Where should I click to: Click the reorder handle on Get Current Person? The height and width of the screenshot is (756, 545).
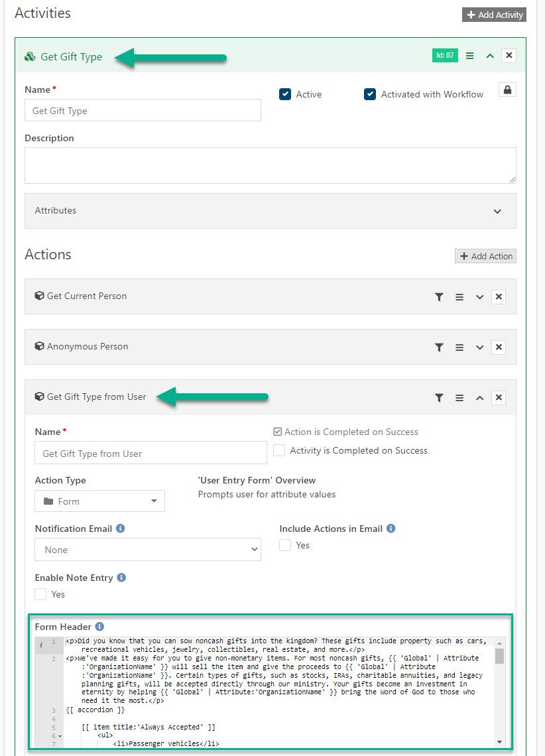click(459, 297)
